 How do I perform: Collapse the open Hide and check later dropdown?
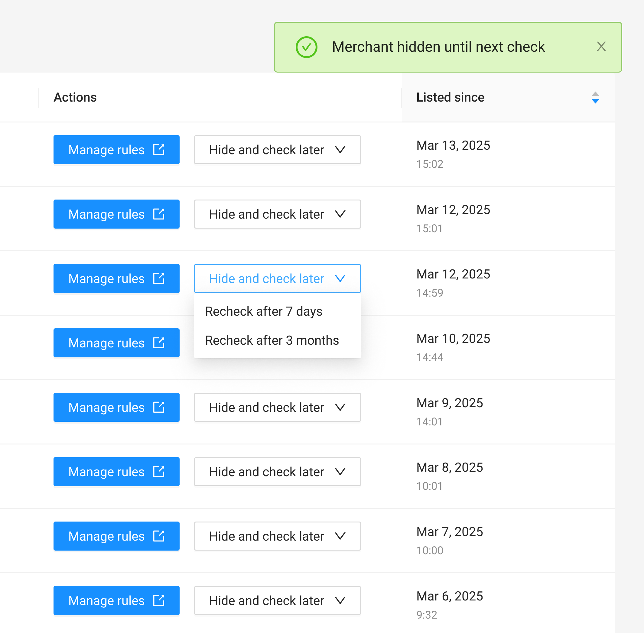[277, 278]
